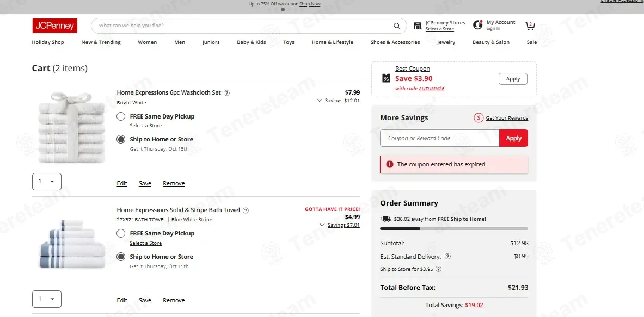Click the search magnifier icon
644x317 pixels.
(x=397, y=26)
